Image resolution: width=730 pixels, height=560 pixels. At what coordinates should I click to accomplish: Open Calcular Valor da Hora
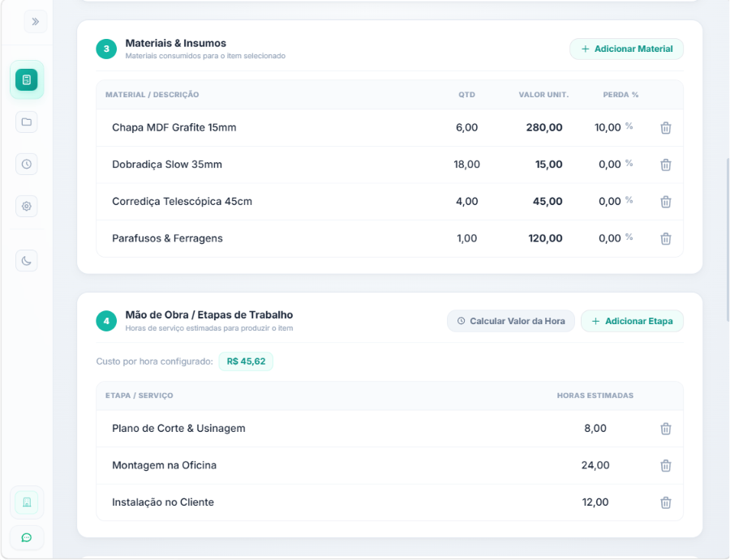pyautogui.click(x=511, y=321)
